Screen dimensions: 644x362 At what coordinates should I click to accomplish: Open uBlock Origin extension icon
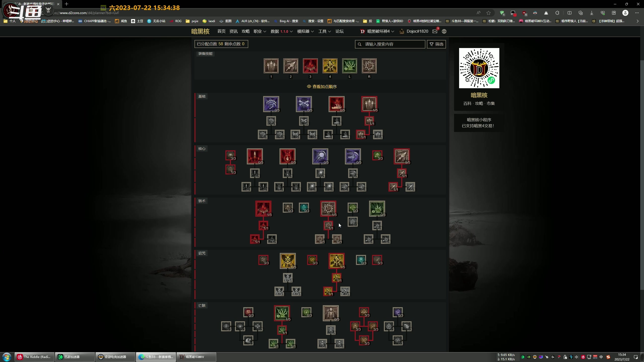(524, 13)
